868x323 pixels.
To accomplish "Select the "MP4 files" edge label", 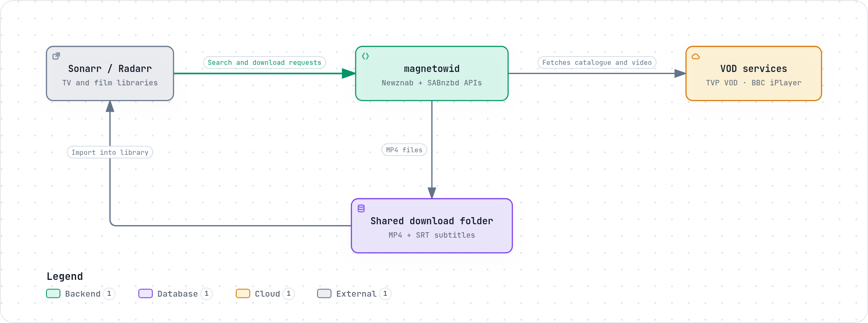I will 404,150.
